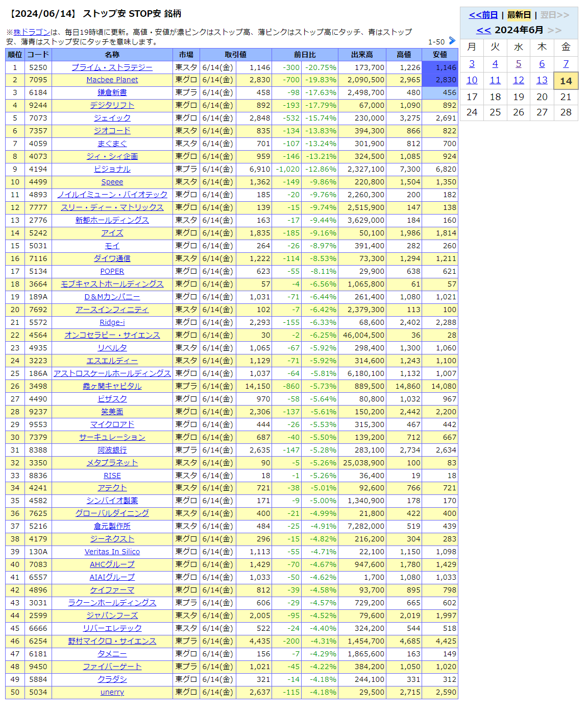Click the Veritas In Silico stock link
The height and width of the screenshot is (711, 588).
pos(112,552)
